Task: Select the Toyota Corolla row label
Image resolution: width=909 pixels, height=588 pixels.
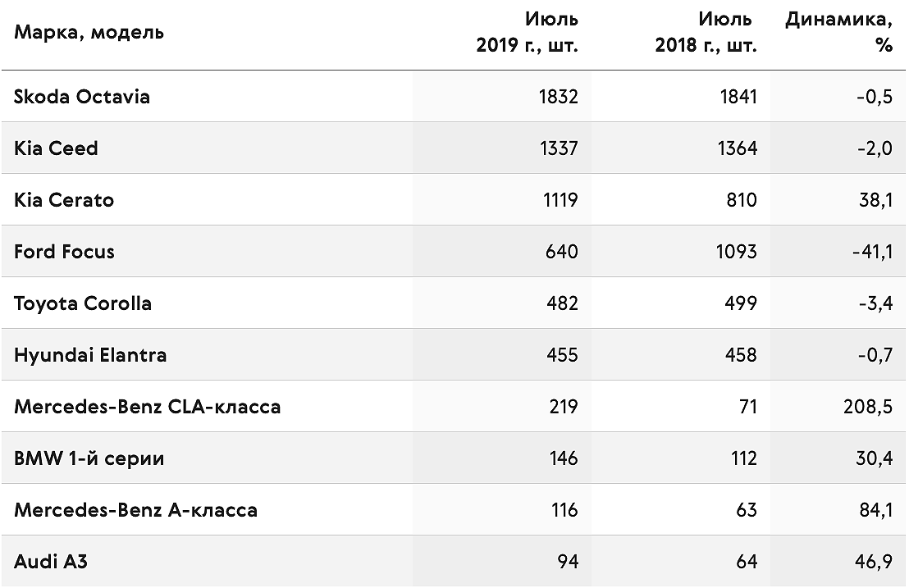Action: pyautogui.click(x=82, y=303)
